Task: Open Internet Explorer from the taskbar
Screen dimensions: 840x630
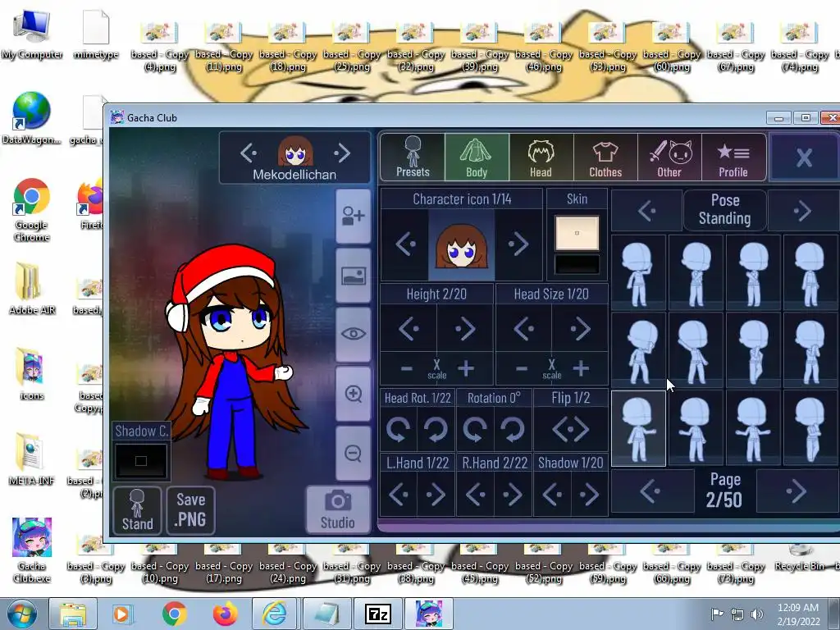Action: coord(274,614)
